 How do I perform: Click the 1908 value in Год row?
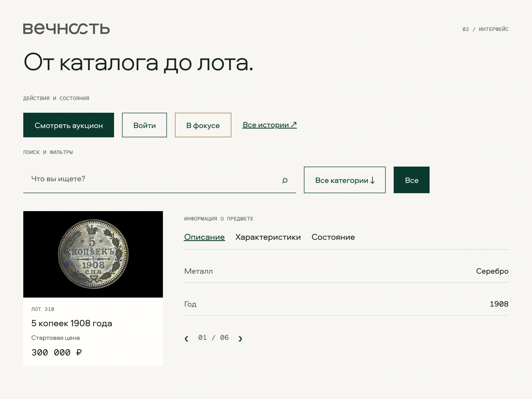pyautogui.click(x=499, y=304)
